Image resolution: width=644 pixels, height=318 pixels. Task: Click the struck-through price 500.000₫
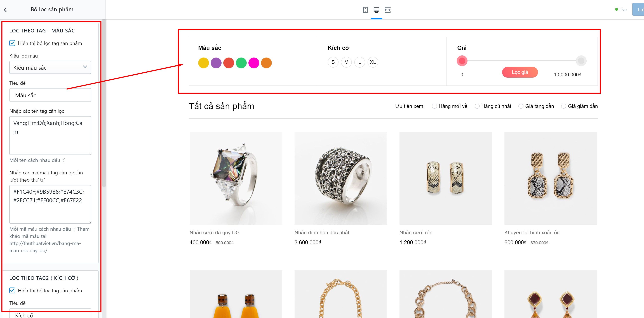[224, 243]
